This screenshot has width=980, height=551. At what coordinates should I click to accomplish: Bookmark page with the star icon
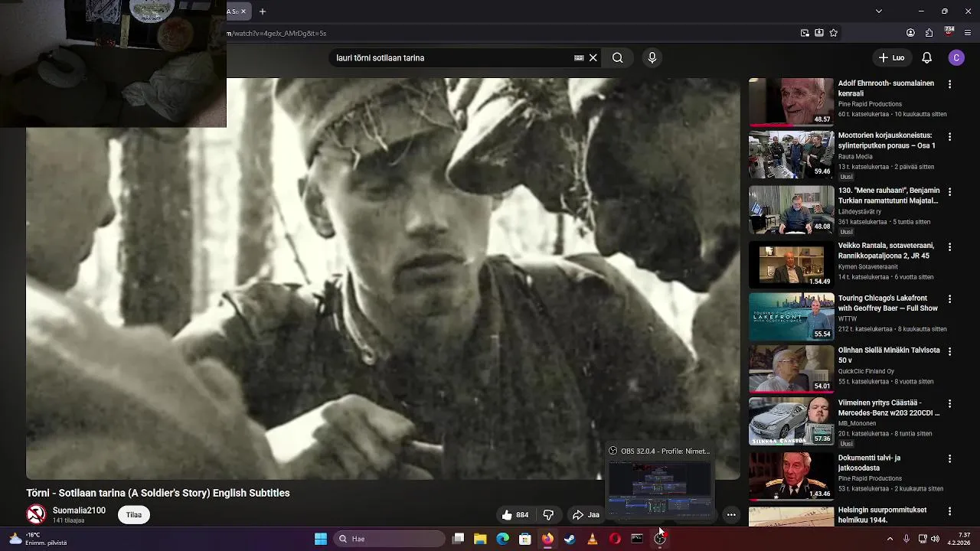click(x=834, y=33)
